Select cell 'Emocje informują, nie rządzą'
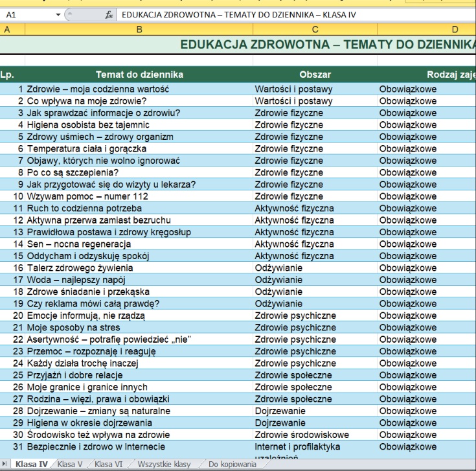The image size is (476, 471). [x=139, y=316]
